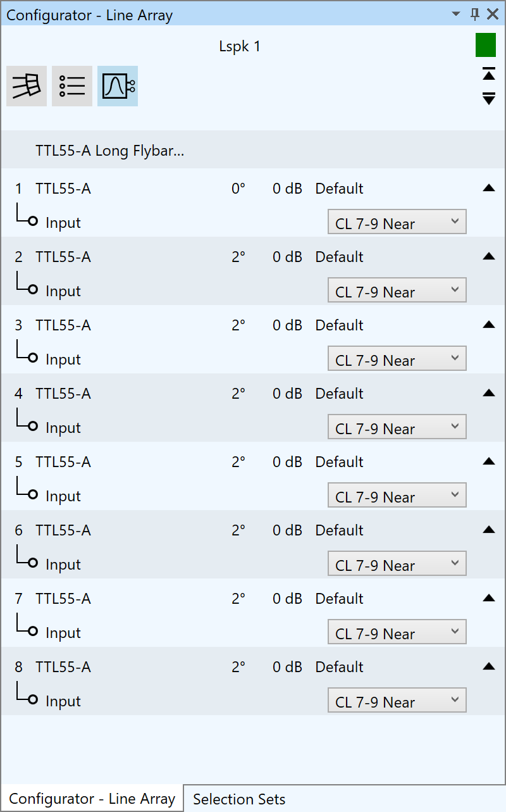Collapse cabinet 5 row with its triangle

click(488, 461)
